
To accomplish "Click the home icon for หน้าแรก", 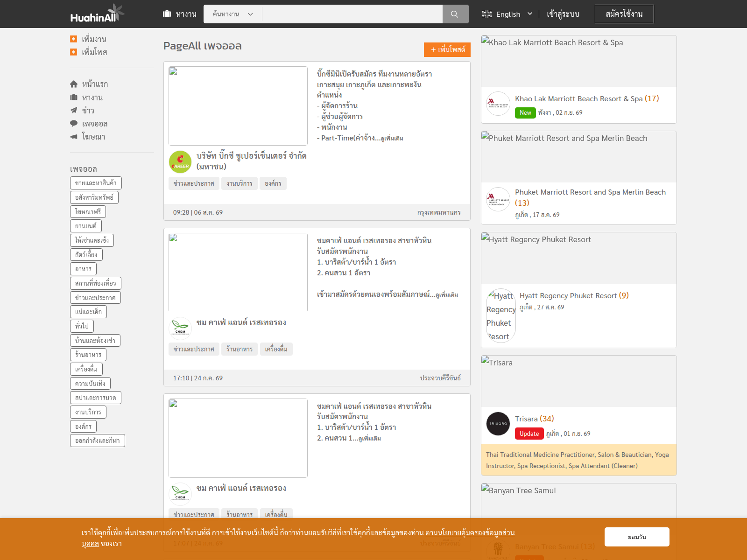I will pyautogui.click(x=74, y=84).
